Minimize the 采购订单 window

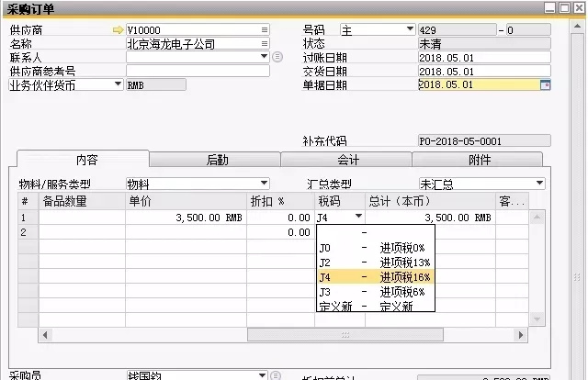click(x=548, y=7)
